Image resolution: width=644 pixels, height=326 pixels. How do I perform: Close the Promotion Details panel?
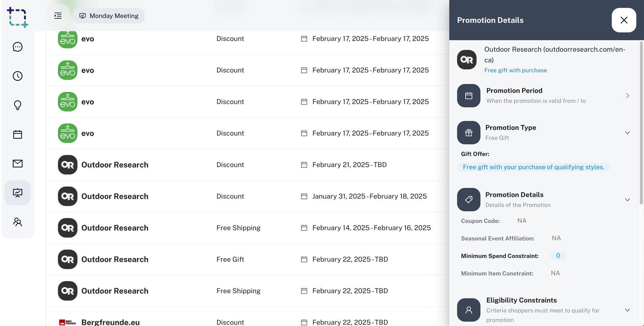tap(624, 20)
